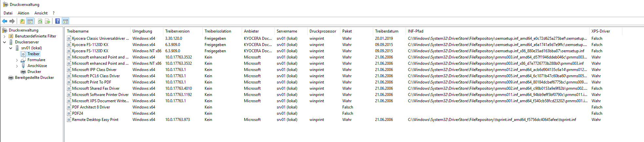Click the refresh toolbar icon

40,21
